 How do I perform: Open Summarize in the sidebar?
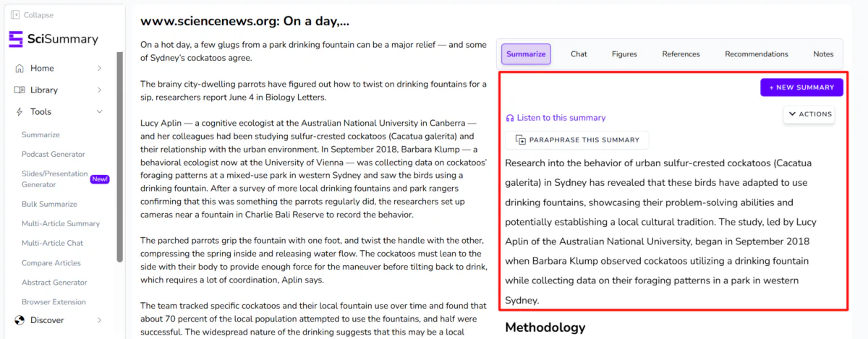[x=41, y=135]
